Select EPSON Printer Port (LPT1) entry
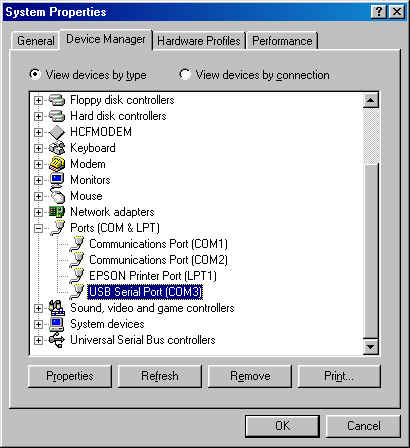Image resolution: width=410 pixels, height=448 pixels. [153, 276]
